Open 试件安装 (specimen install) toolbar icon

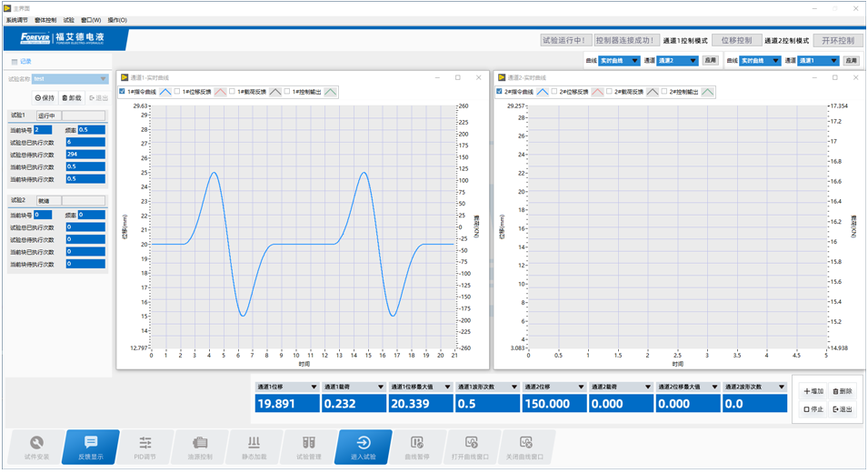pos(36,447)
